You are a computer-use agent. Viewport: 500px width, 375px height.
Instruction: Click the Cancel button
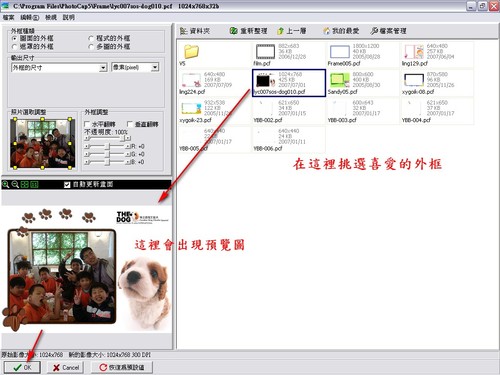[66, 367]
